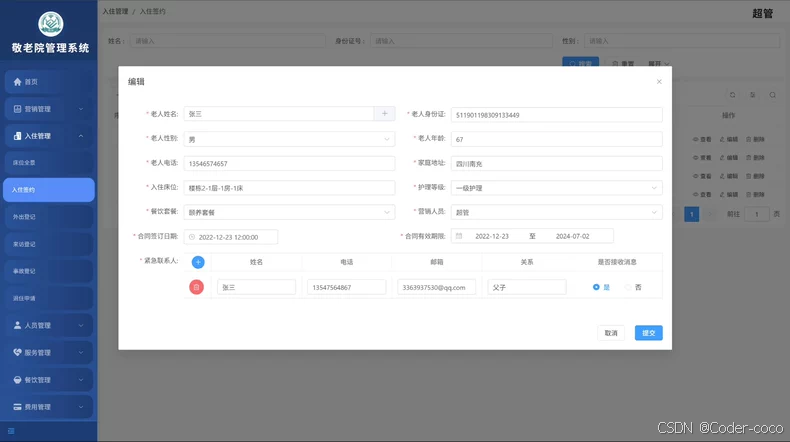Click the 餐饮管理 bowl icon
790x442 pixels.
tap(18, 380)
